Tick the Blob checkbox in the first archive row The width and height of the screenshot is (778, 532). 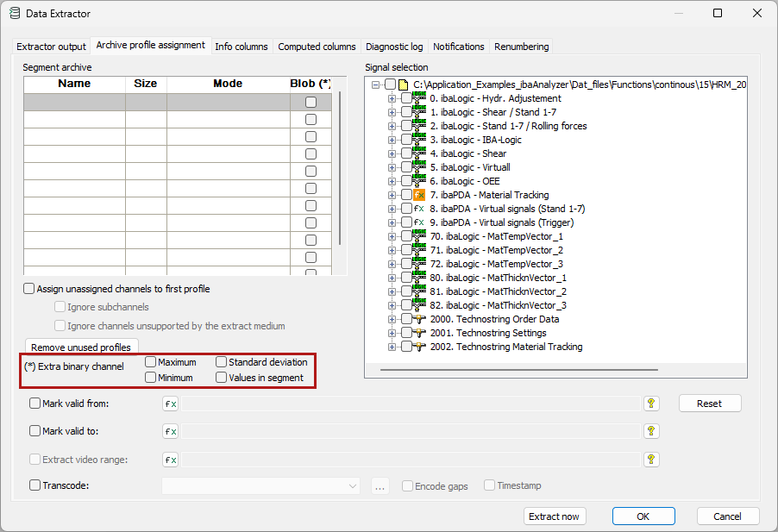(311, 102)
